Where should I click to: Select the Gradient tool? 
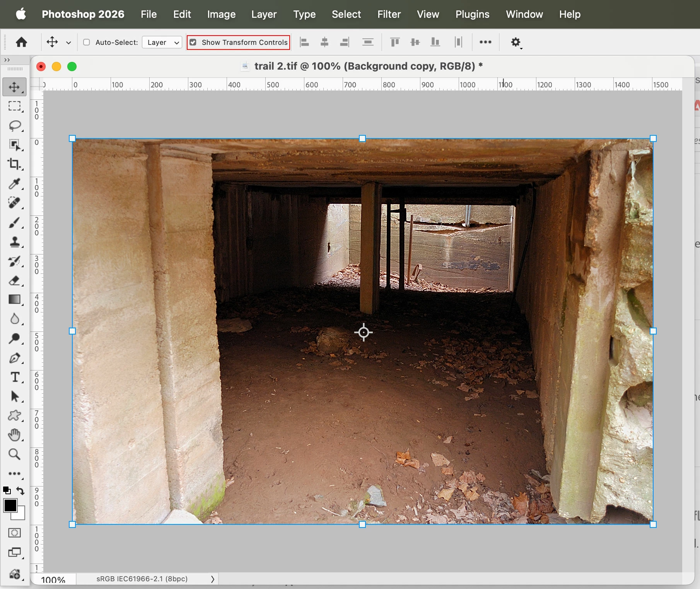15,300
